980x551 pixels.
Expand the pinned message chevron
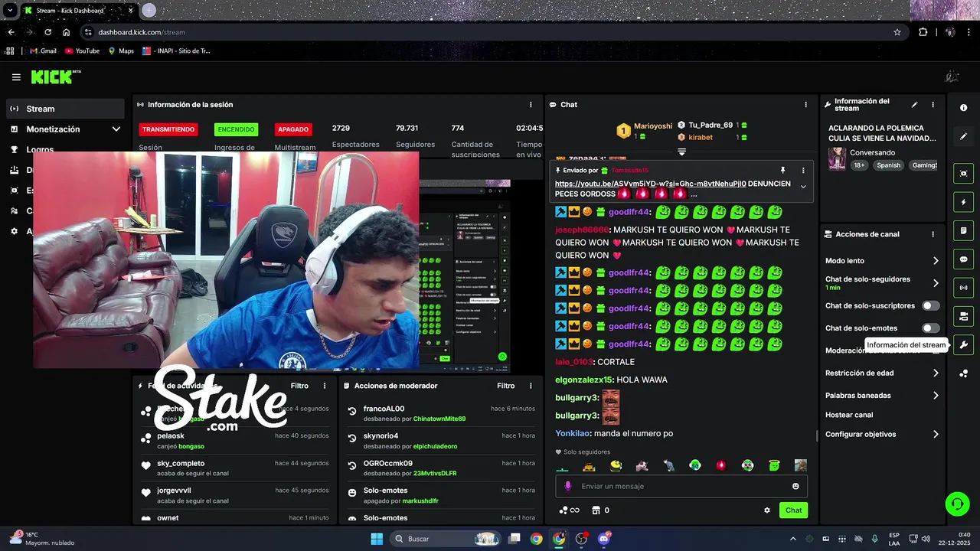click(803, 187)
